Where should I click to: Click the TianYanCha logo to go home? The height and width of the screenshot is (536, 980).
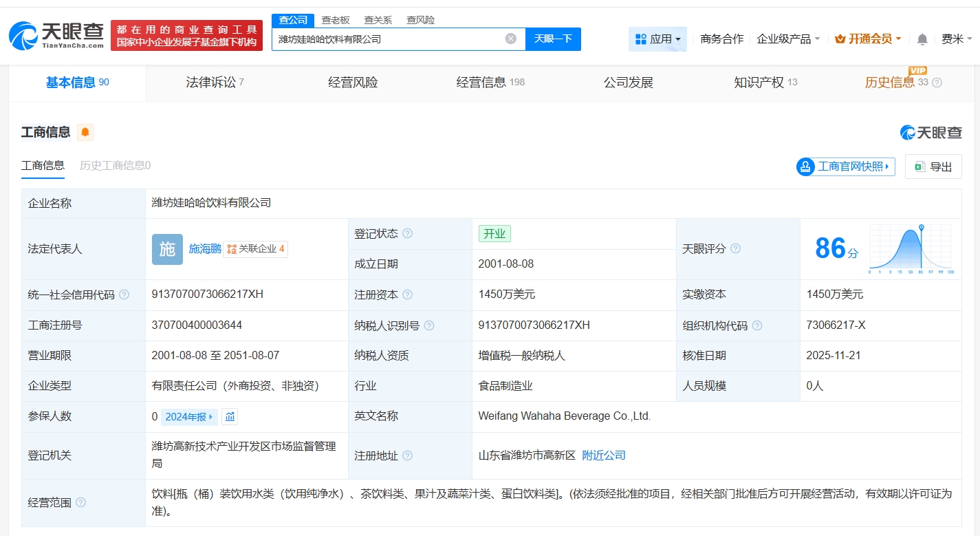tap(57, 34)
